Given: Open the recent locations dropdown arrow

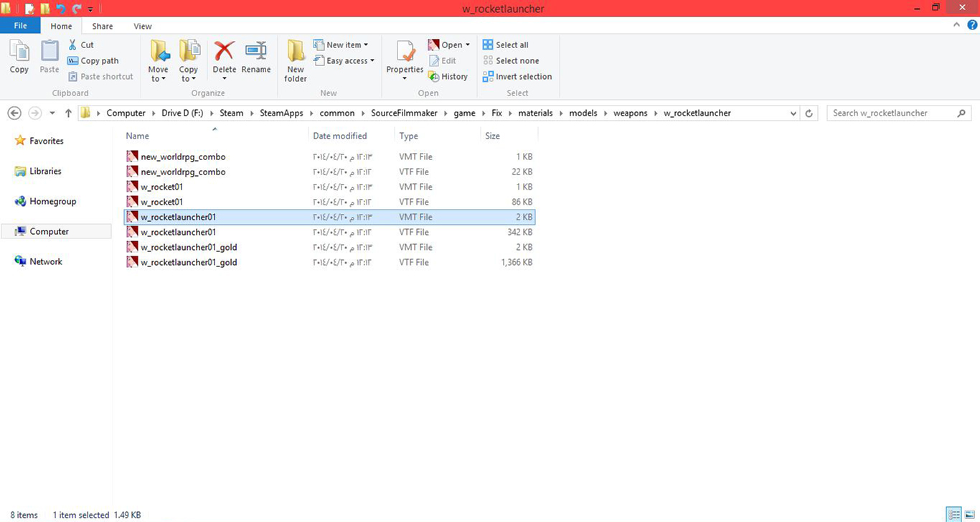Looking at the screenshot, I should tap(52, 113).
